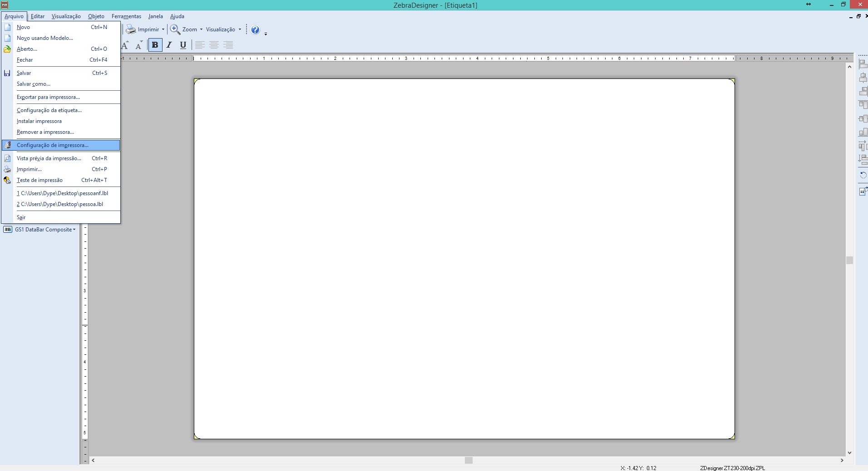Click the align objects left icon

[x=863, y=64]
